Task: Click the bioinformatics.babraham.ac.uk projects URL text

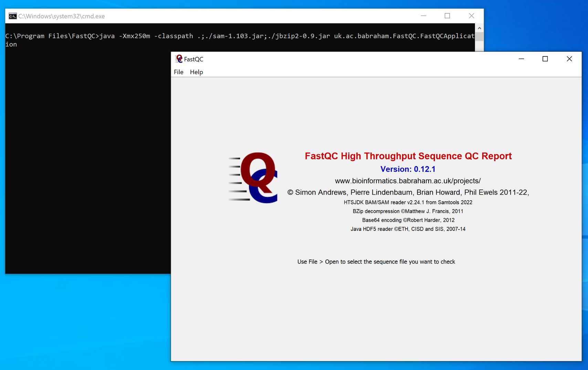Action: [408, 181]
